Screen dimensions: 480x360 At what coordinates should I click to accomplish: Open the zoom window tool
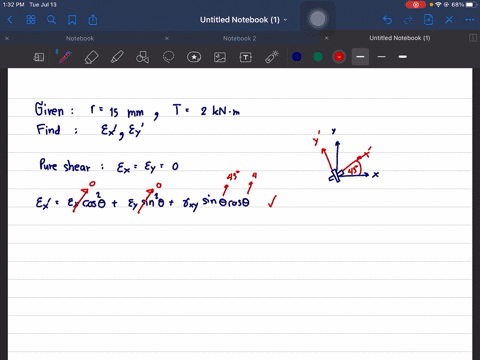(x=39, y=57)
